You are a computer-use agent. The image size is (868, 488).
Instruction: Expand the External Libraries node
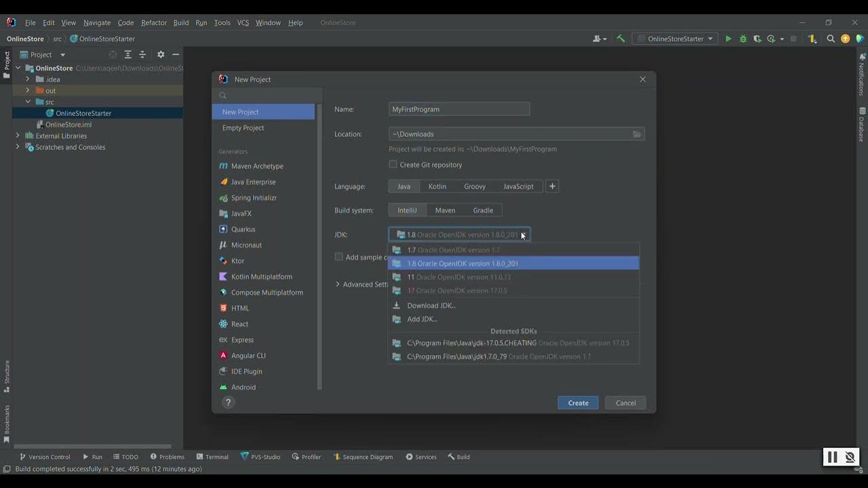tap(18, 136)
